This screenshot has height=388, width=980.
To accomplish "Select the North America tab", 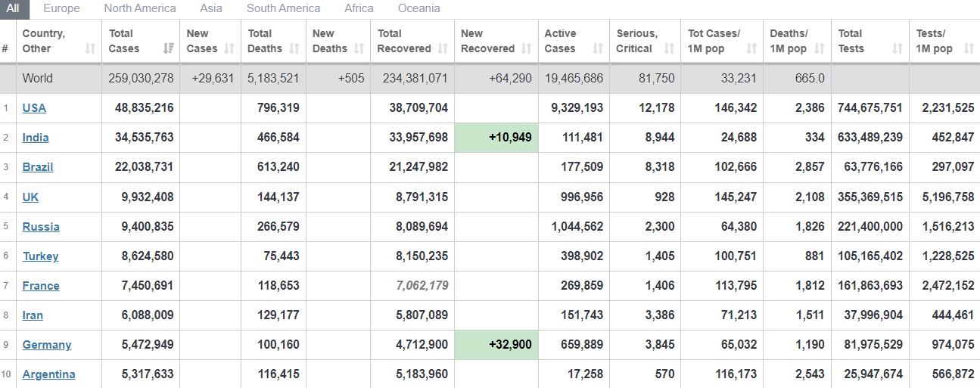I will coord(140,8).
